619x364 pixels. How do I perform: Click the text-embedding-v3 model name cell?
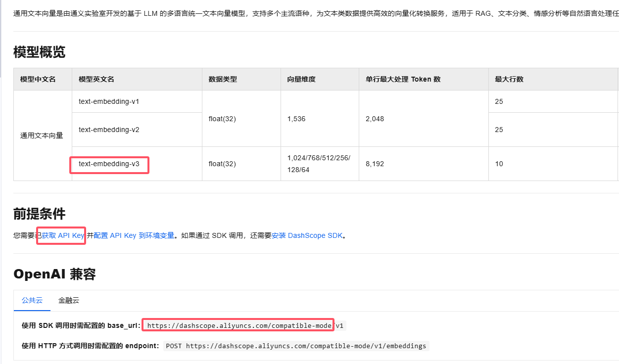pyautogui.click(x=109, y=164)
